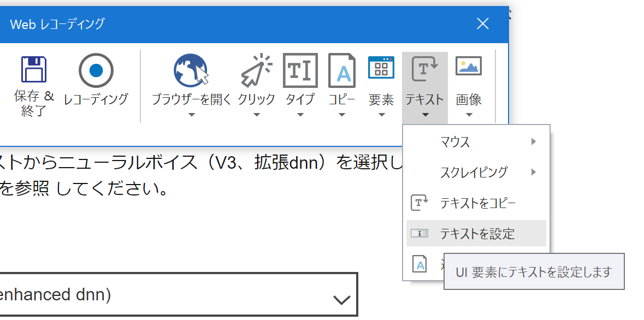The height and width of the screenshot is (320, 644).
Task: Expand the ブラウザーを開く dropdown arrow
Action: point(191,115)
